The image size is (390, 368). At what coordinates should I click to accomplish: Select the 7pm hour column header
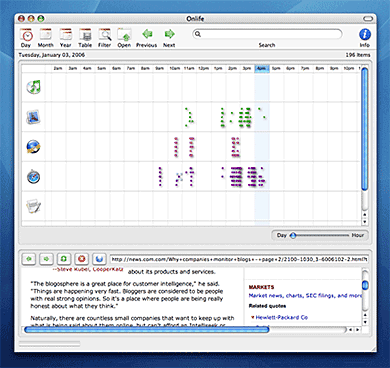click(305, 68)
